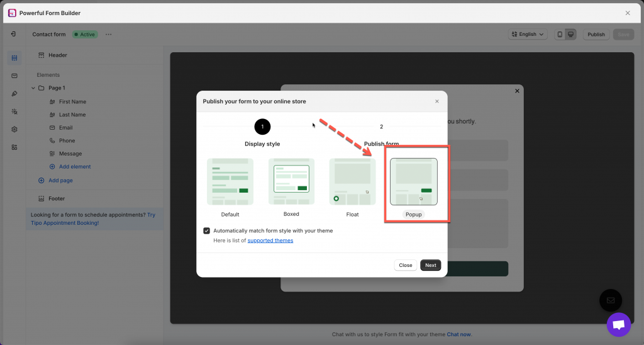Collapse the Page 1 tree chevron

tap(33, 88)
